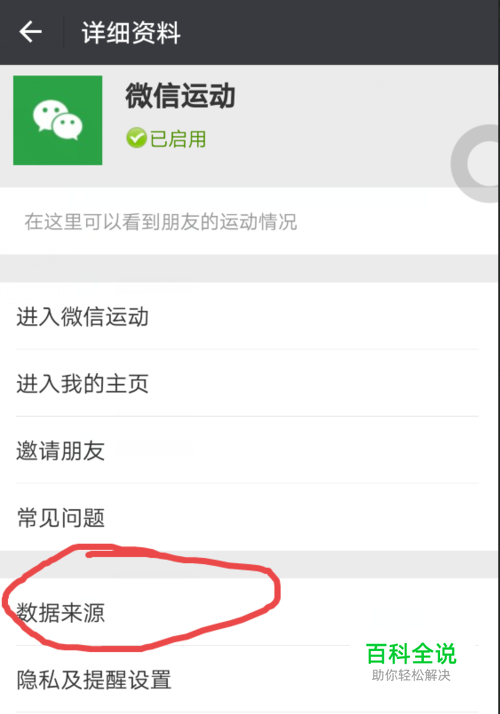This screenshot has height=714, width=500.
Task: Open the circled 数据来源 item
Action: tap(249, 612)
